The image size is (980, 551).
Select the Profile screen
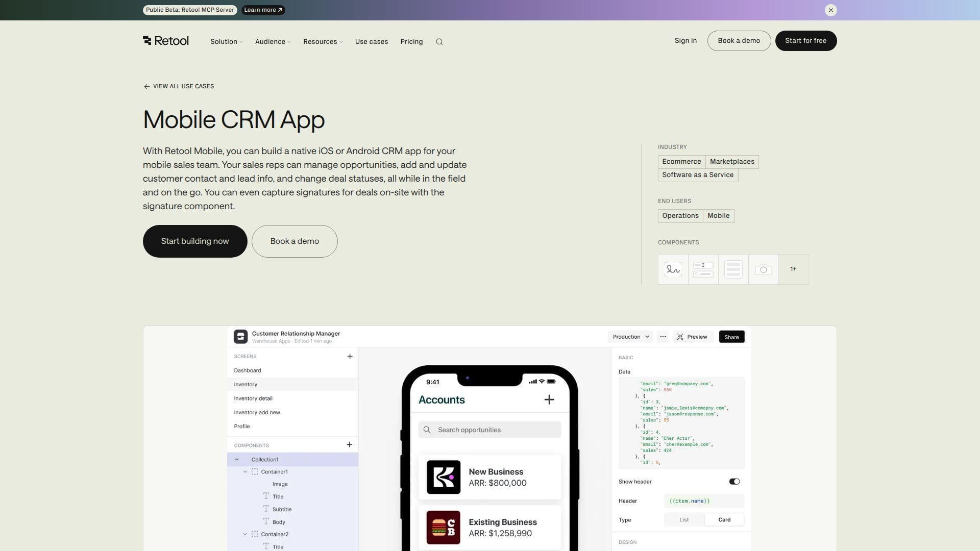pos(292,427)
